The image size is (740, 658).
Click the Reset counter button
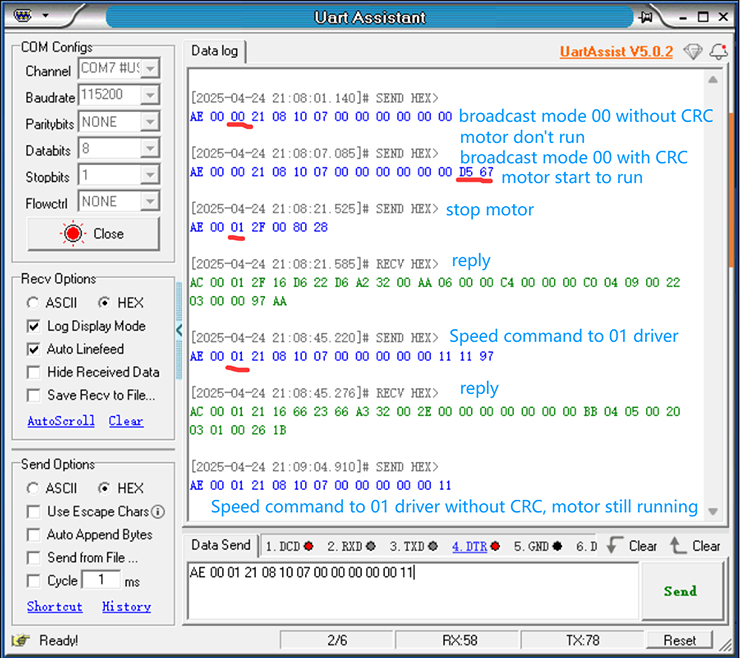pyautogui.click(x=680, y=641)
